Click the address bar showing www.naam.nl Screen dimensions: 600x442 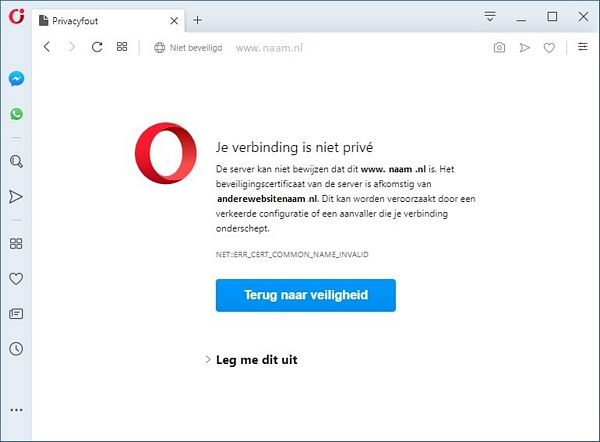(269, 48)
